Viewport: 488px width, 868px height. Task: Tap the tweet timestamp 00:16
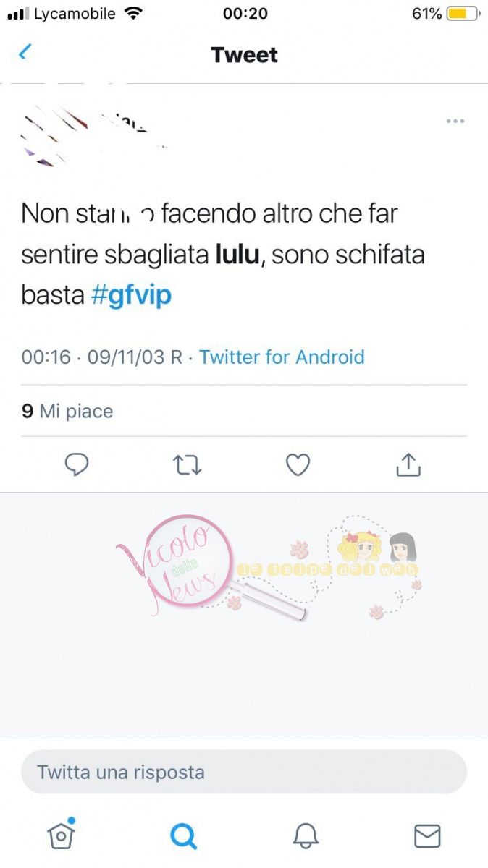46,357
